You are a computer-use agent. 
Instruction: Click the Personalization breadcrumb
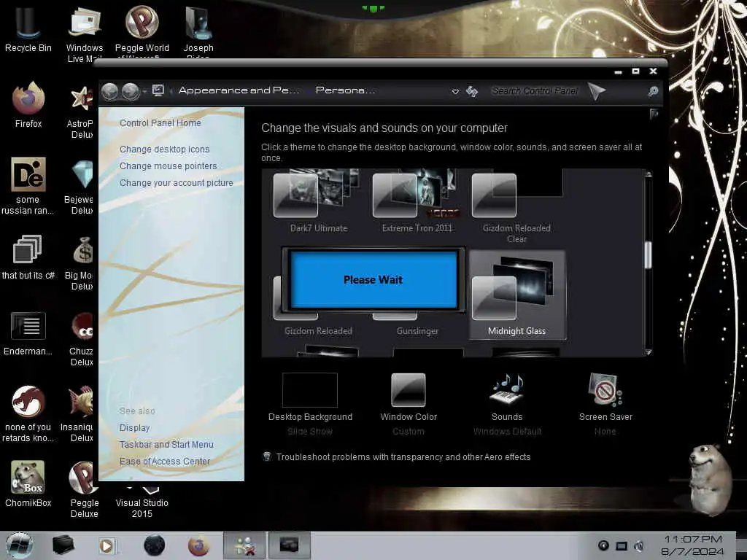click(345, 90)
